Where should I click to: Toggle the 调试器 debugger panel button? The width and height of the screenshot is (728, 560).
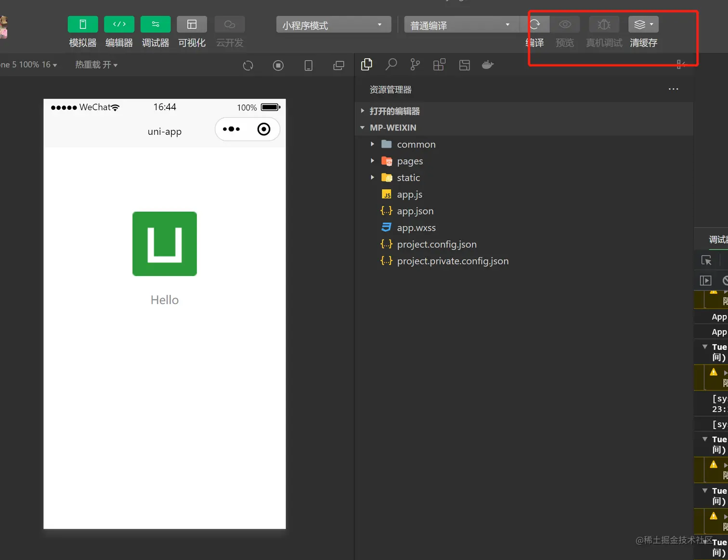point(156,24)
